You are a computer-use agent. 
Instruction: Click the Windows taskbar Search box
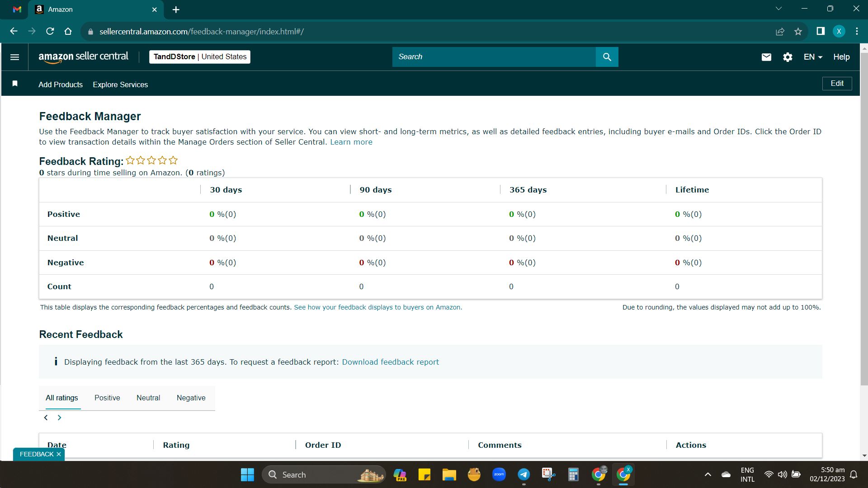point(323,474)
